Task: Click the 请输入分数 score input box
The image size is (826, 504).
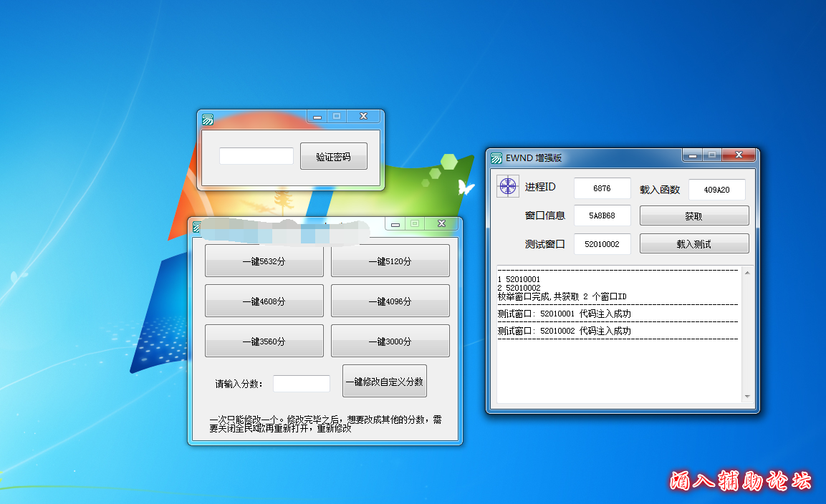Action: 302,384
